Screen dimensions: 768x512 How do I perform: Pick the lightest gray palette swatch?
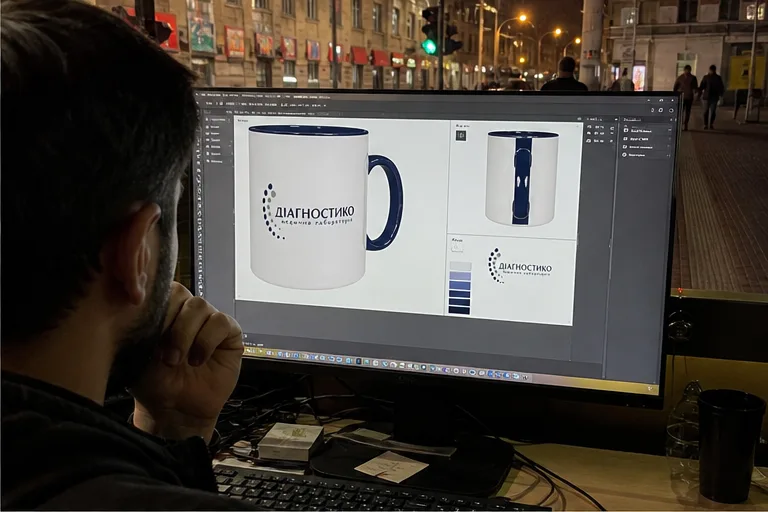coord(460,266)
